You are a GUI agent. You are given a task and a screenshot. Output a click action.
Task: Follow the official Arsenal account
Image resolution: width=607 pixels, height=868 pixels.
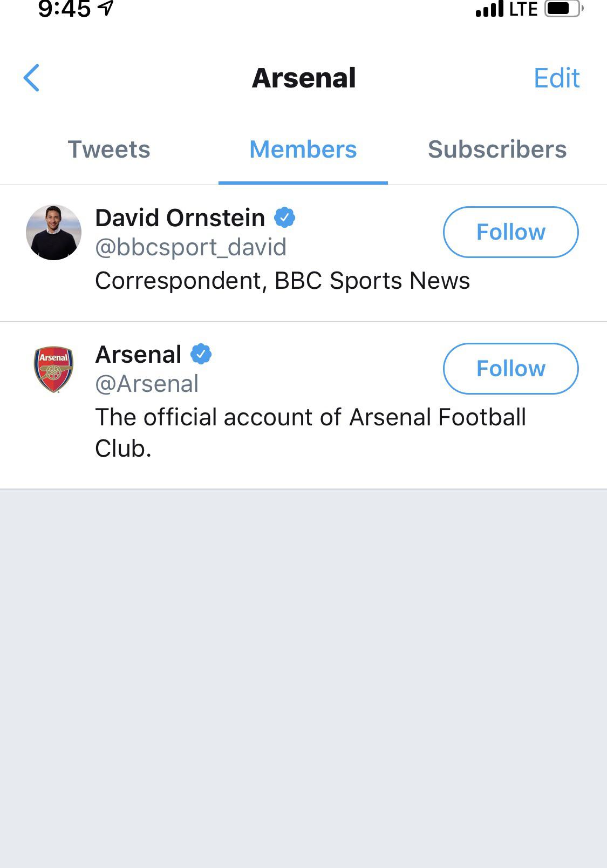click(x=510, y=369)
